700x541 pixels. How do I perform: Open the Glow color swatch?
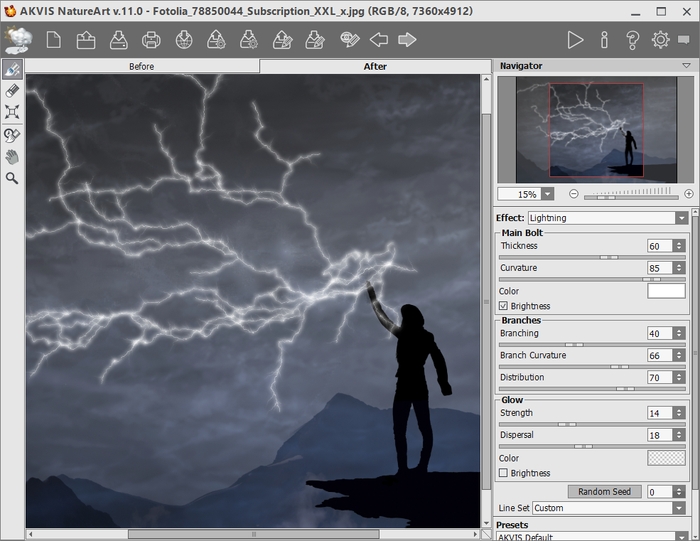pyautogui.click(x=666, y=458)
